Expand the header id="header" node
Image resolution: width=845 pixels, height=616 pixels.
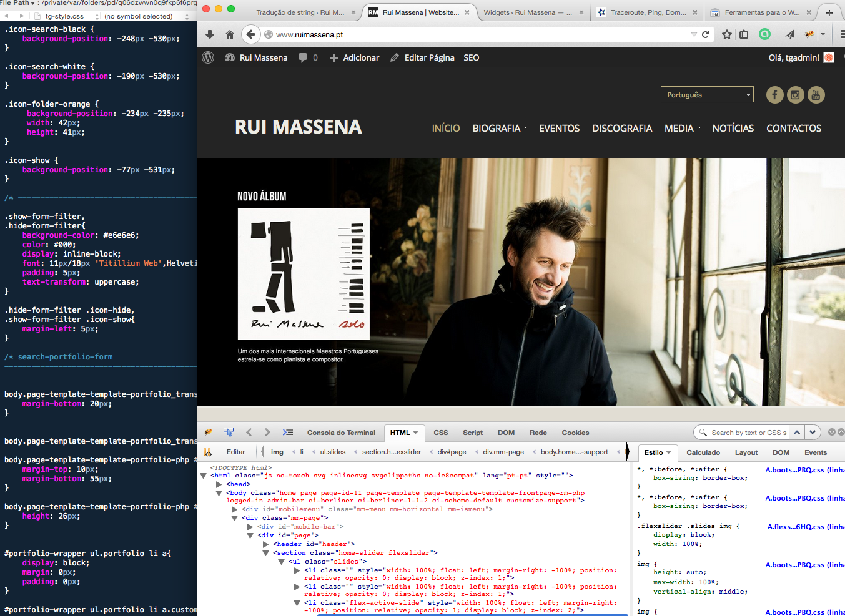(x=265, y=544)
